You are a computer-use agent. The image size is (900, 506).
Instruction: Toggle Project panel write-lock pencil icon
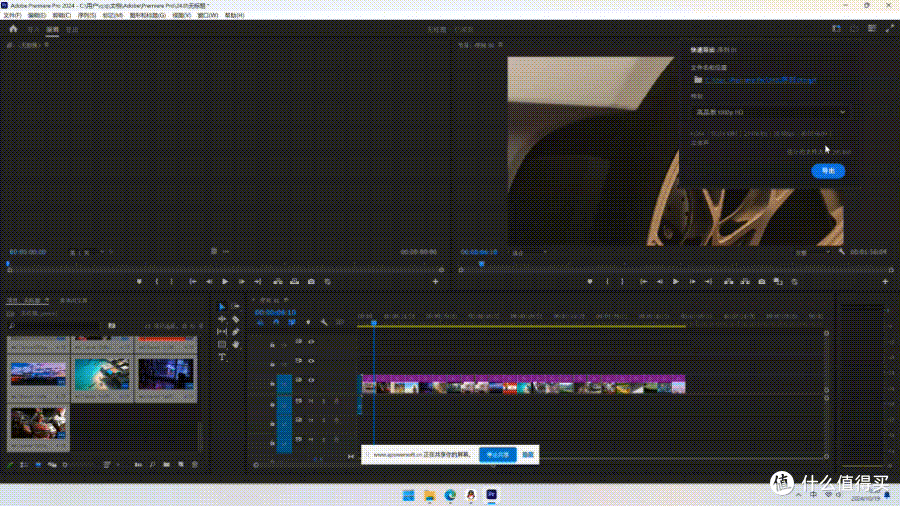(x=10, y=465)
